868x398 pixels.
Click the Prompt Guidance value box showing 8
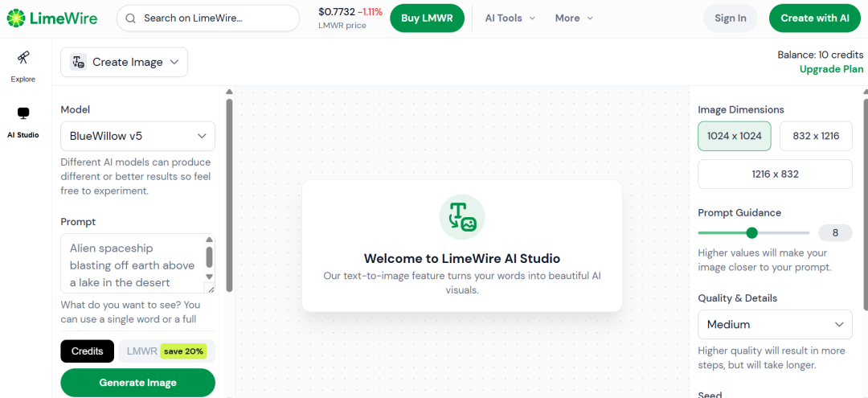[x=835, y=233]
